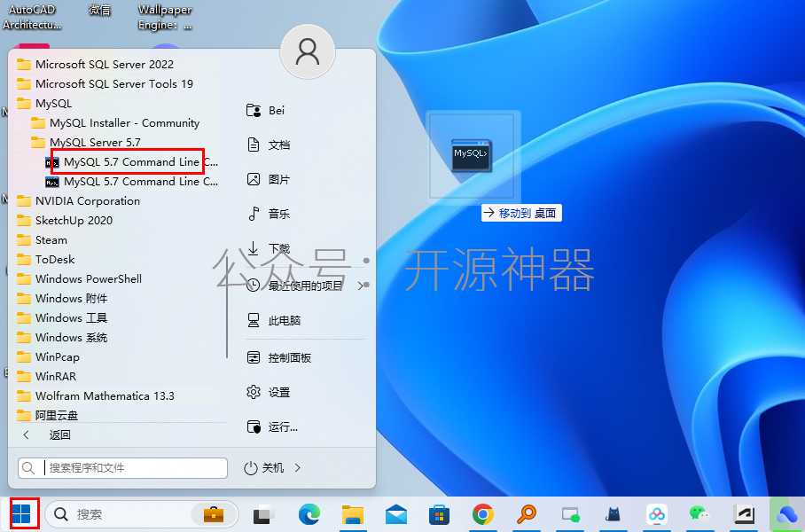805x532 pixels.
Task: Open the ToDesk folder
Action: [46, 259]
